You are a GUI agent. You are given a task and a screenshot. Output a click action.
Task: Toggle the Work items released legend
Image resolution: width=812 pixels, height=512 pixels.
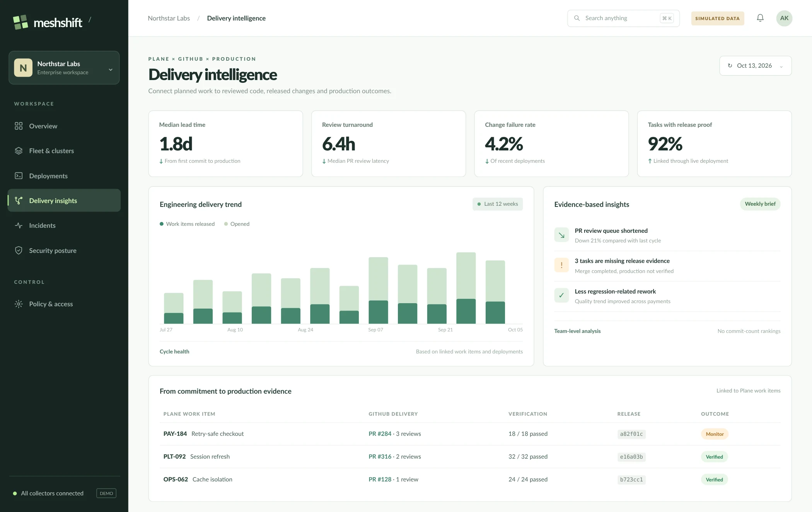[x=187, y=224]
